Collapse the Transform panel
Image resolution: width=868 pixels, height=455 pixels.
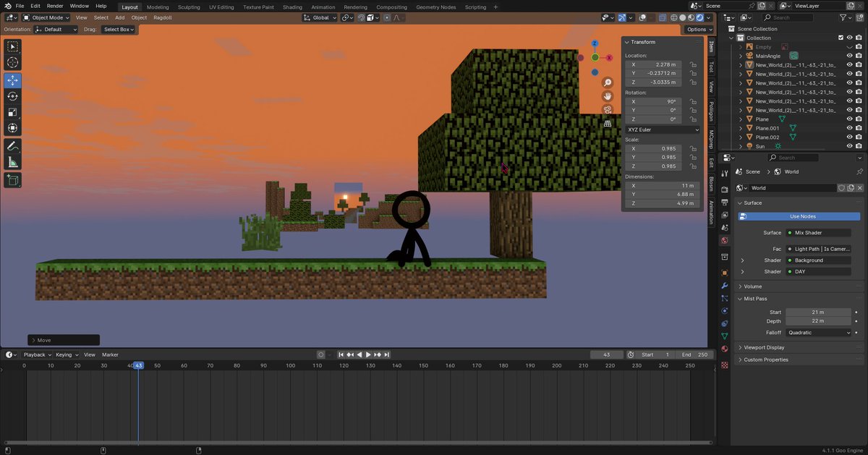coord(627,42)
